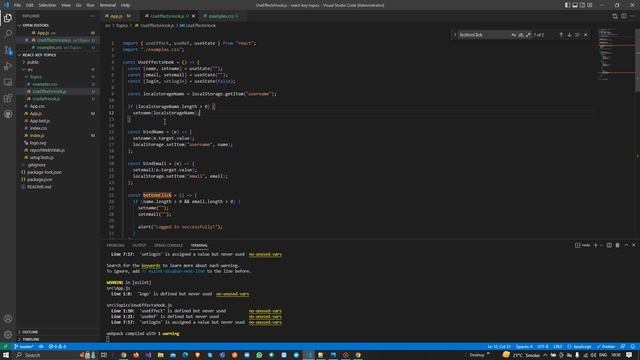The width and height of the screenshot is (640, 360).
Task: Click Find in Selection icon in find widget
Action: [x=577, y=35]
